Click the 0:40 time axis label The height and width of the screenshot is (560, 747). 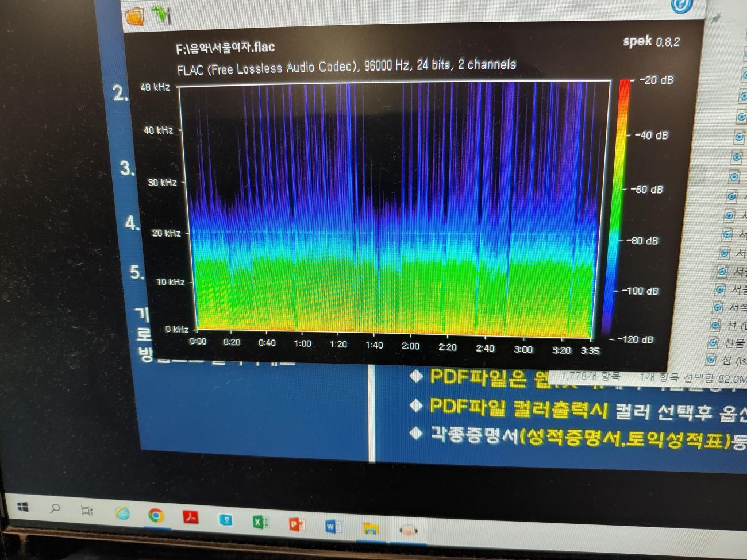(x=267, y=343)
